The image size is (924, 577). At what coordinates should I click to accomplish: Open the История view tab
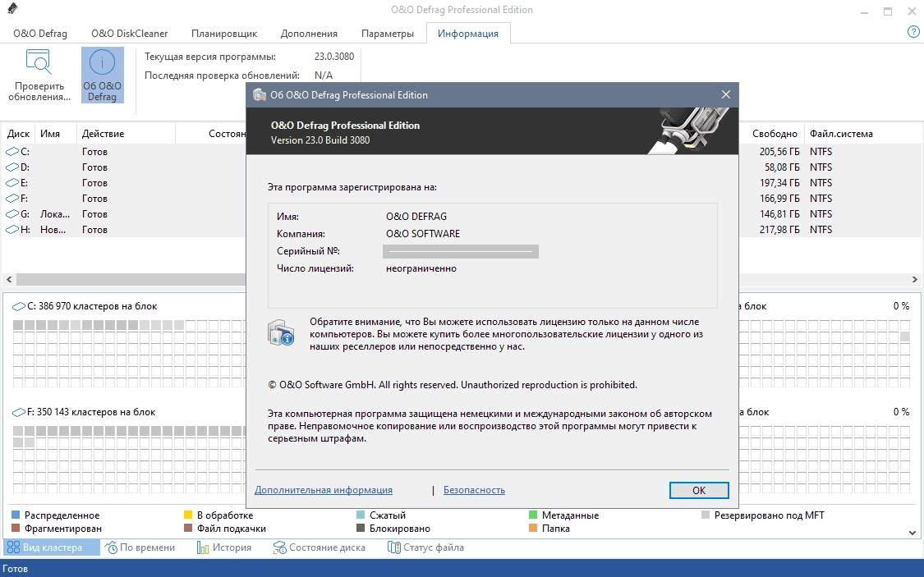[224, 547]
